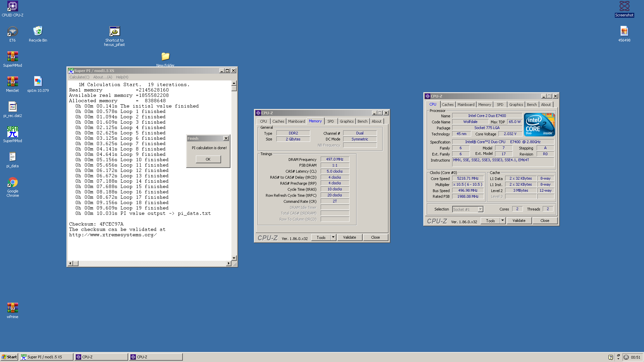This screenshot has height=362, width=644.
Task: Click the Intel Core 2 Duo logo
Action: [x=539, y=125]
